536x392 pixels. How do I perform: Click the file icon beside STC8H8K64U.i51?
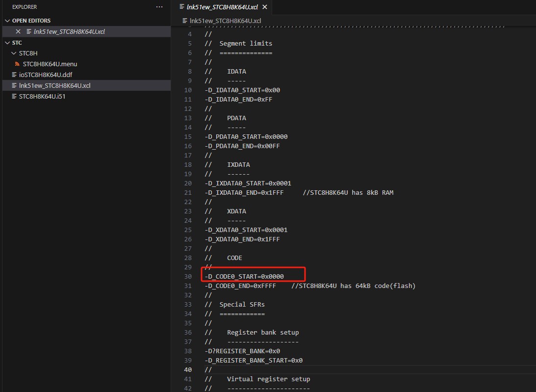click(14, 97)
